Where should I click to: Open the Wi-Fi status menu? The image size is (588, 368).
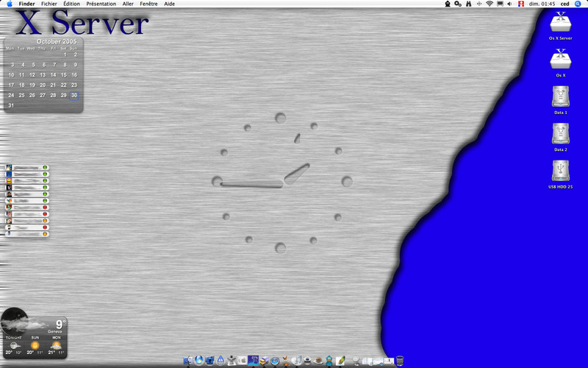(490, 4)
